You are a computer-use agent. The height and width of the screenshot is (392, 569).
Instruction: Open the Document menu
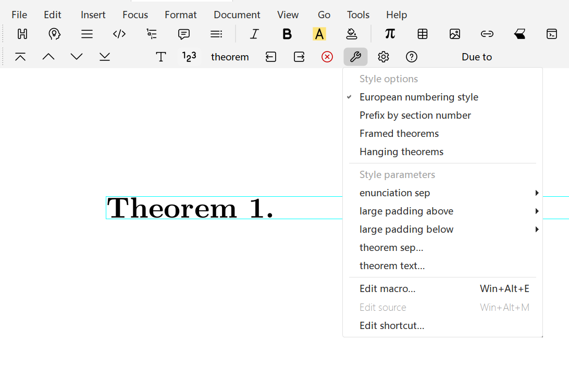[x=237, y=15]
